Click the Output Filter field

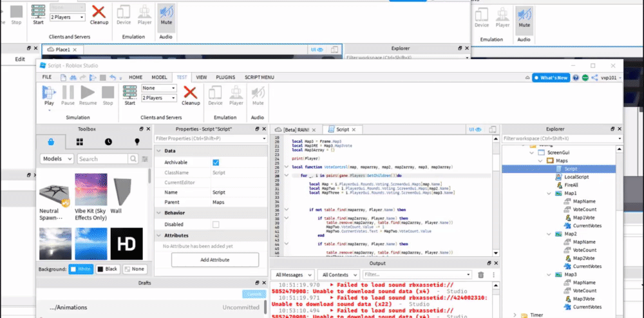[x=418, y=274]
